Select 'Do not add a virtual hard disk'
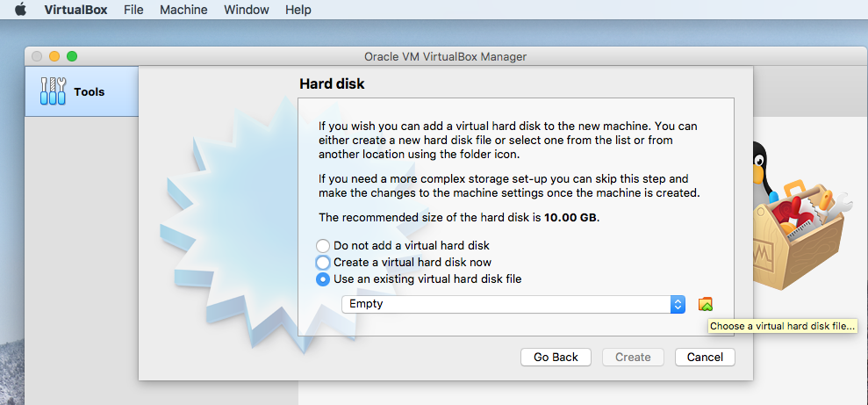Screen dimensions: 868x405 (324, 246)
